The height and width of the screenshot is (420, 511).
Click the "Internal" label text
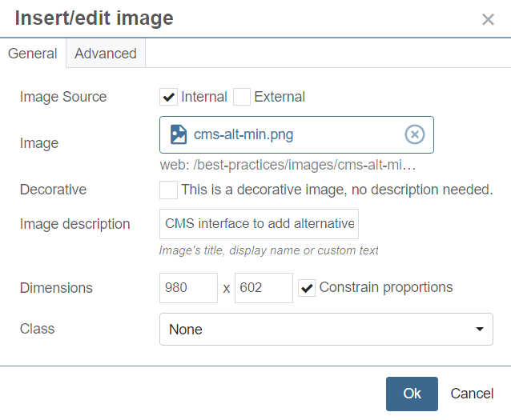tap(204, 97)
